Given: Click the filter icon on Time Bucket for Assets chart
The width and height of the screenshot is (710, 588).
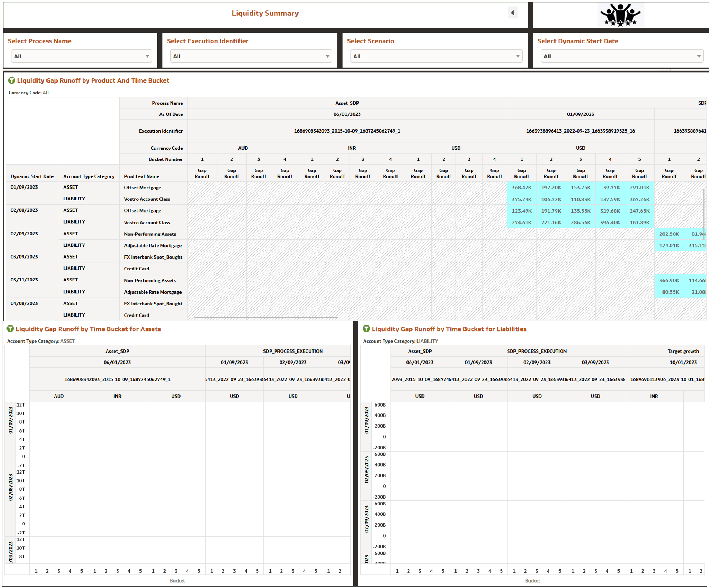Looking at the screenshot, I should tap(10, 329).
